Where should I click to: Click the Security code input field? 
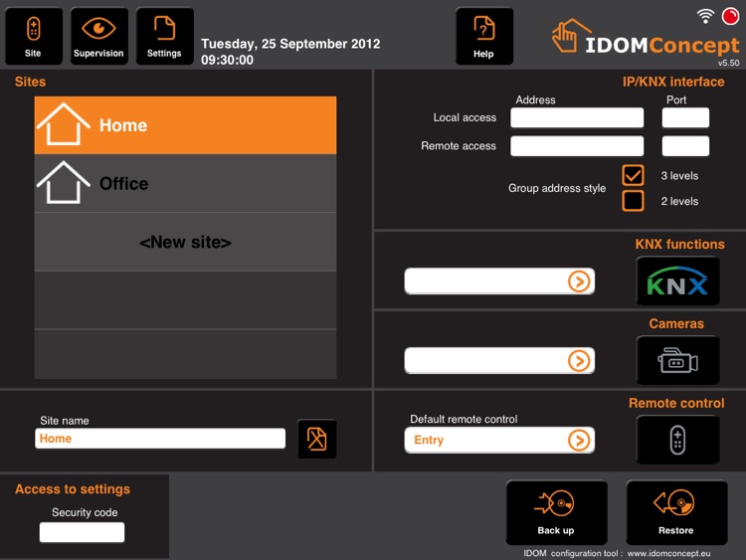point(82,532)
